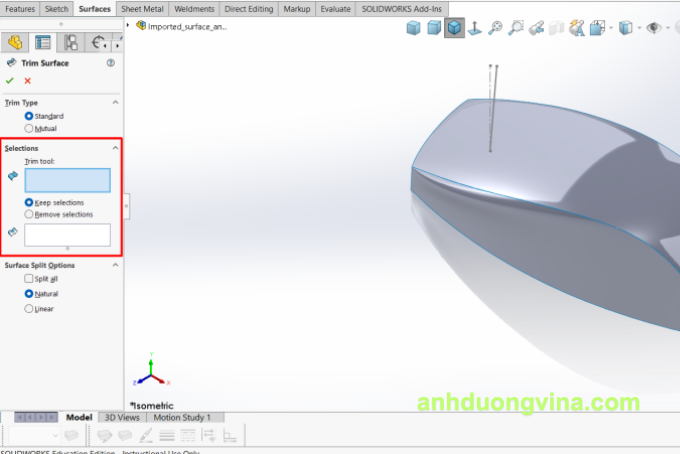Image resolution: width=680 pixels, height=454 pixels.
Task: Enable the Split all checkbox
Action: (28, 279)
